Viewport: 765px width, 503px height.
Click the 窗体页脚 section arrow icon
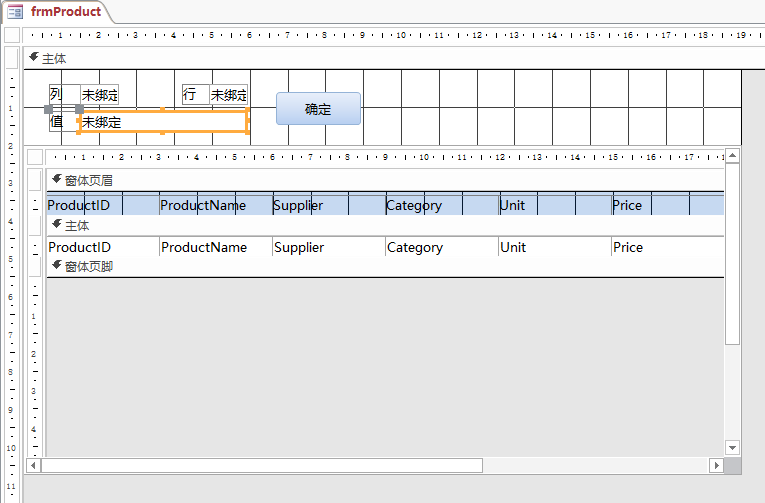tap(57, 265)
